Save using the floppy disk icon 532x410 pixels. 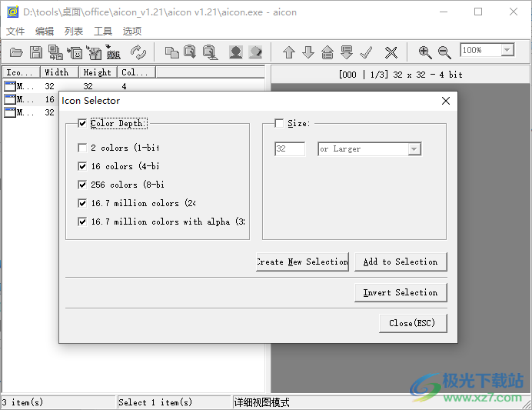click(x=36, y=52)
